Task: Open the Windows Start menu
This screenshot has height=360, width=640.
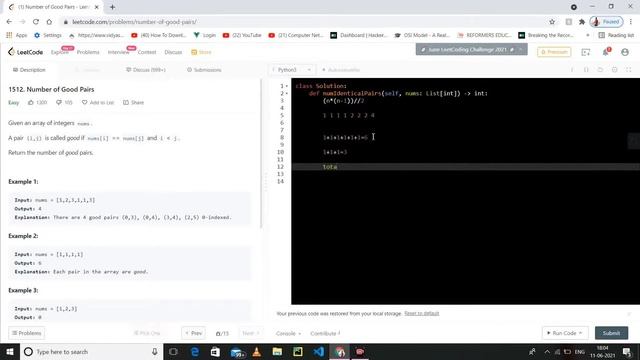Action: (x=9, y=351)
